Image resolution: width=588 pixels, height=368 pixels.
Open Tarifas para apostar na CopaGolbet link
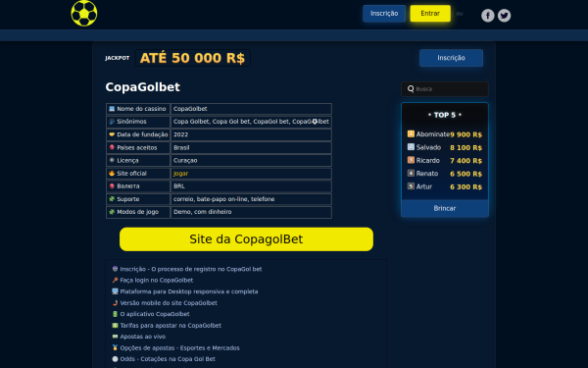click(x=171, y=325)
